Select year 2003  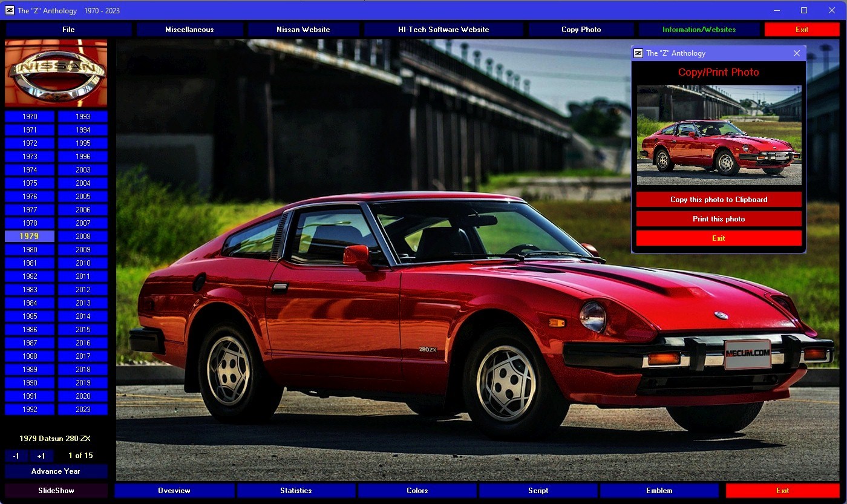(83, 170)
